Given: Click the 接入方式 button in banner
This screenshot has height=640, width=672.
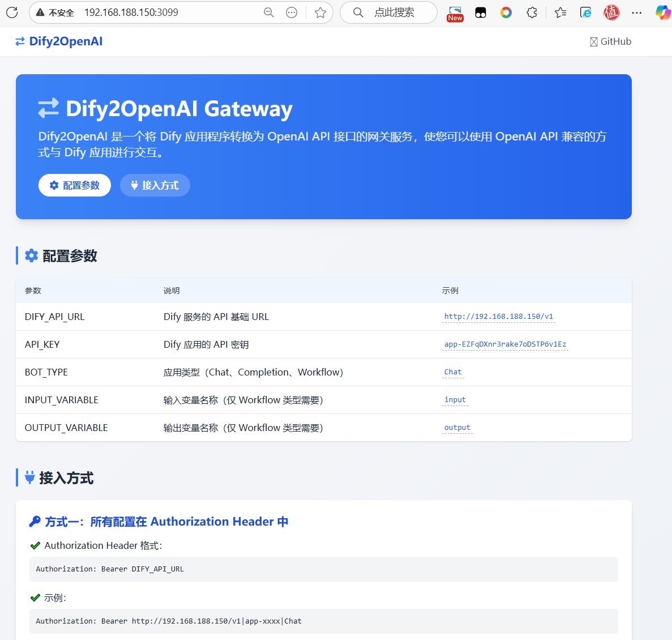Looking at the screenshot, I should tap(155, 185).
